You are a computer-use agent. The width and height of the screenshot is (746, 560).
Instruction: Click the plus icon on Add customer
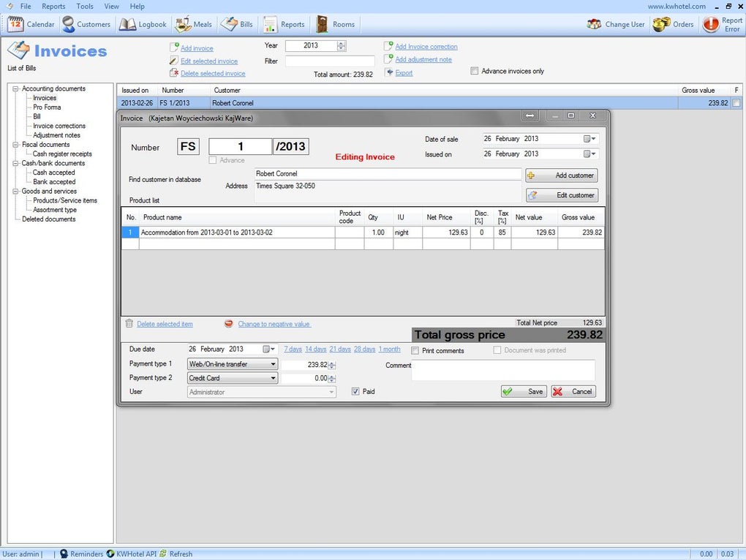point(532,175)
